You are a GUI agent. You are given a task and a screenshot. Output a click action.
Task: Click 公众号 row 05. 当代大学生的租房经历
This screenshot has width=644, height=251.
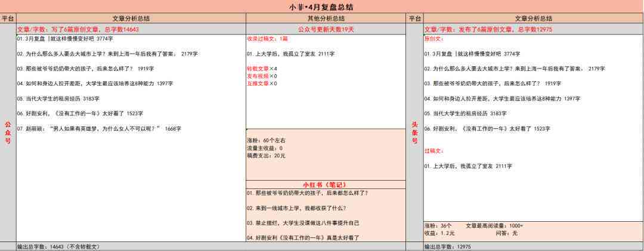pyautogui.click(x=58, y=98)
